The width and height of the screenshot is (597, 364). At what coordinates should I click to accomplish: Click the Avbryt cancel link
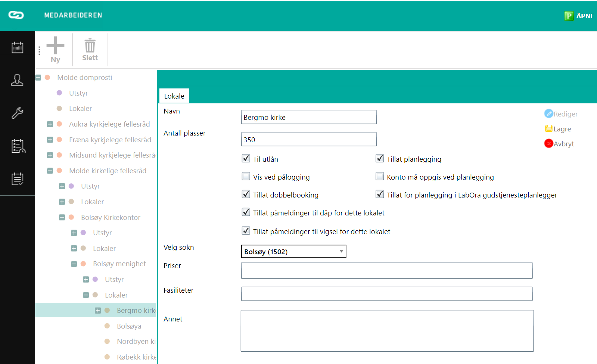(564, 144)
